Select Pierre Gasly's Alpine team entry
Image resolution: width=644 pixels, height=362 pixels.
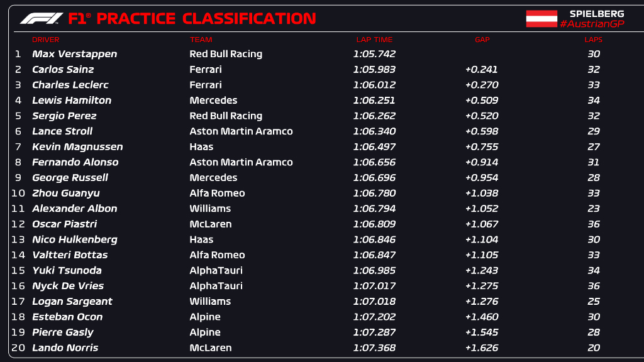205,332
